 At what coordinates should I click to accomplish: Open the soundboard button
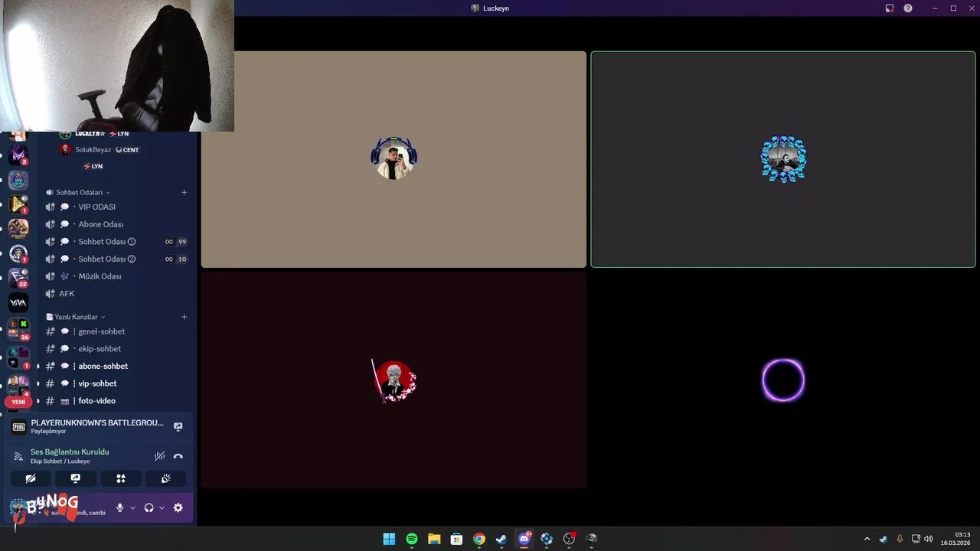(x=165, y=478)
